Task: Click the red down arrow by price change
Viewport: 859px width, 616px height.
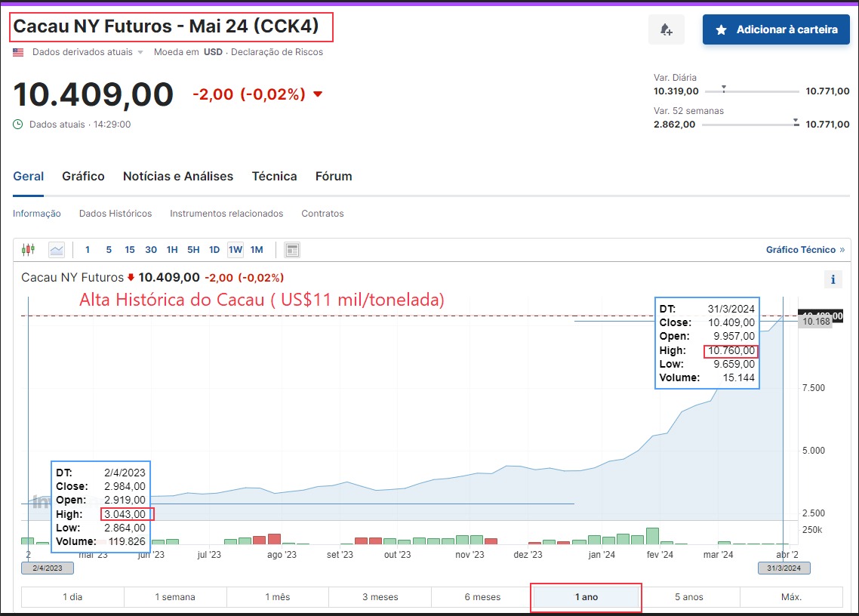Action: [x=318, y=94]
